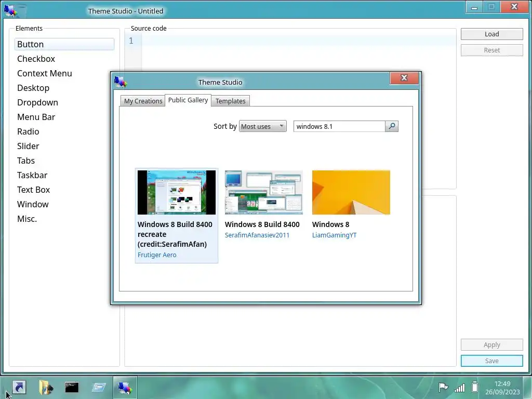Launch the terminal icon in taskbar
Viewport: 532px width, 399px height.
coord(72,387)
